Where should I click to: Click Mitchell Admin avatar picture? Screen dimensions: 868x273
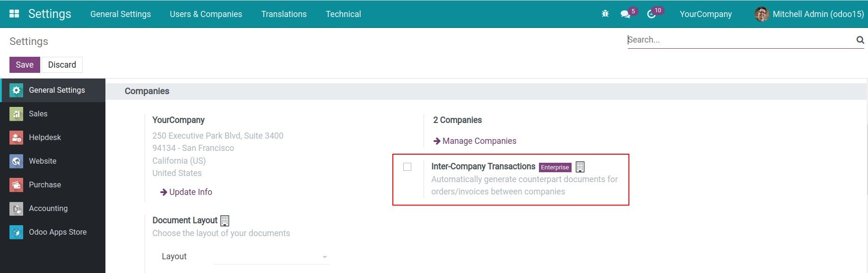point(762,14)
